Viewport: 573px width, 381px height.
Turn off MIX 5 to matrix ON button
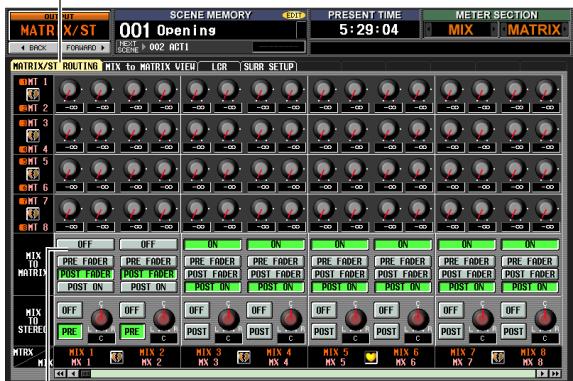pyautogui.click(x=339, y=244)
